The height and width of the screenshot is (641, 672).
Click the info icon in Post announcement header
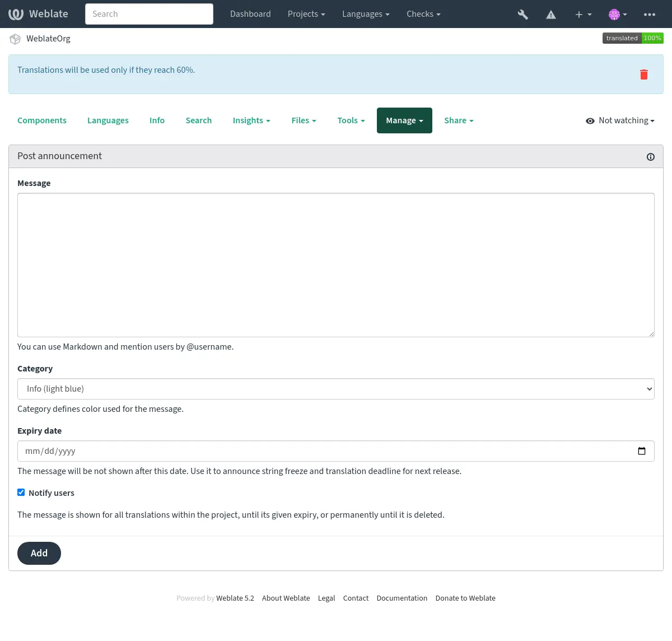point(651,157)
